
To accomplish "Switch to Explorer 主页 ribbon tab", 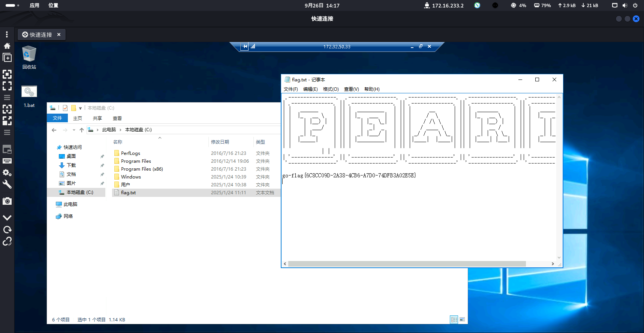I will point(78,118).
